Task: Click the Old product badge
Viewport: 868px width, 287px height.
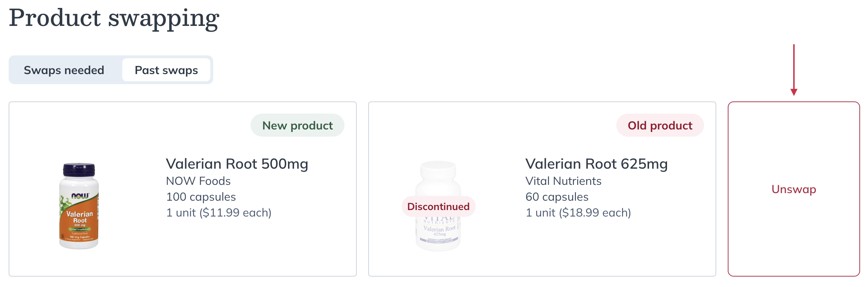Action: click(x=660, y=125)
